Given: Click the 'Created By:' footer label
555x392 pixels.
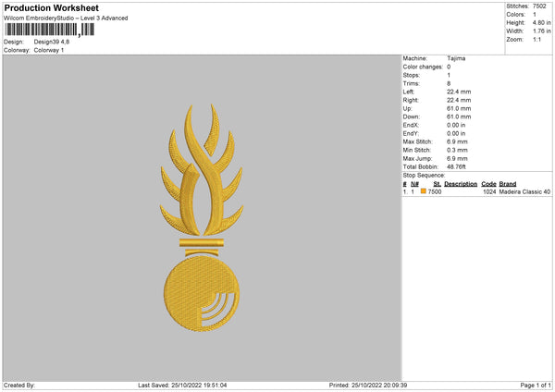Looking at the screenshot, I should 19,385.
